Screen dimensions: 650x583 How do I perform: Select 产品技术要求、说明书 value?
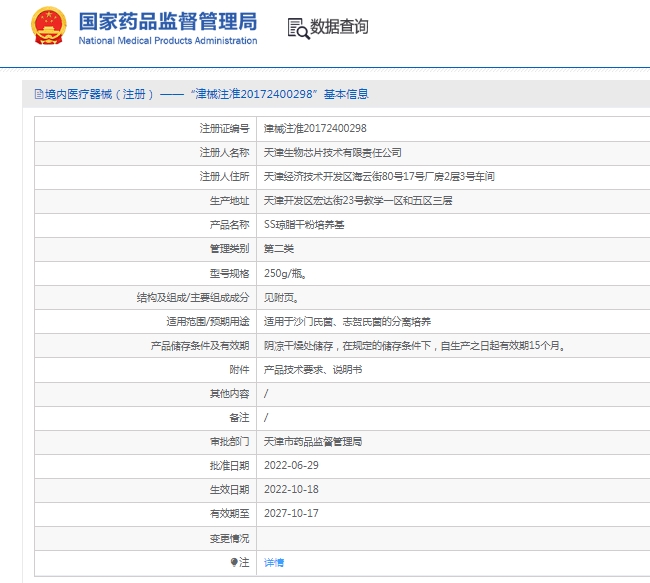[x=313, y=369]
